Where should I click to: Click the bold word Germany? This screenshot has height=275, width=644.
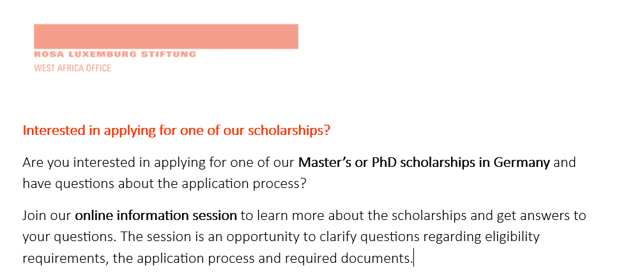(x=521, y=164)
